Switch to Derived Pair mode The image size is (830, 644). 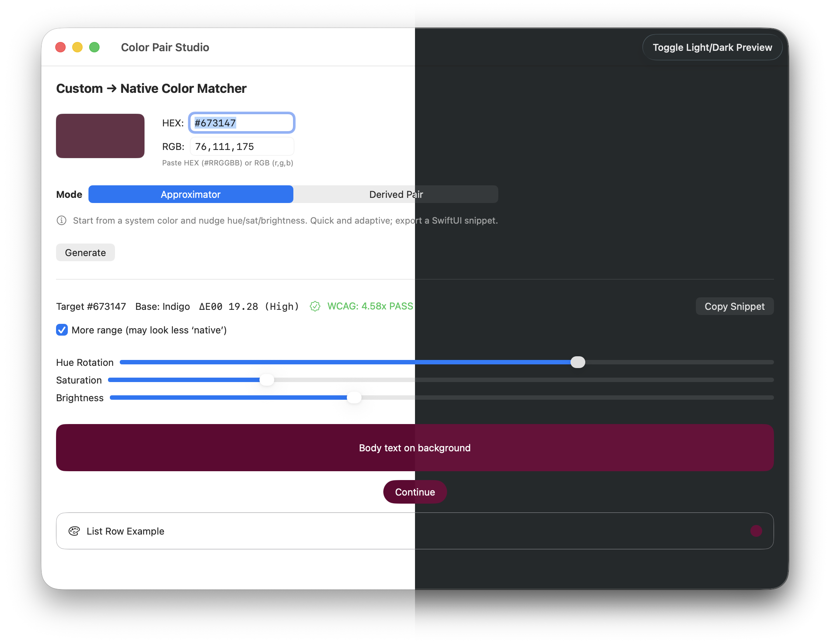tap(395, 194)
